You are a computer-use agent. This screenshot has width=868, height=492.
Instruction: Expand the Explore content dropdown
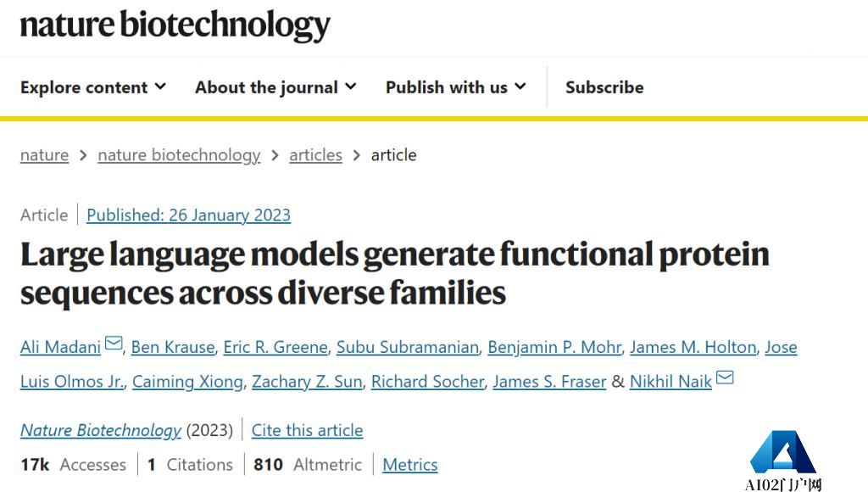point(93,87)
